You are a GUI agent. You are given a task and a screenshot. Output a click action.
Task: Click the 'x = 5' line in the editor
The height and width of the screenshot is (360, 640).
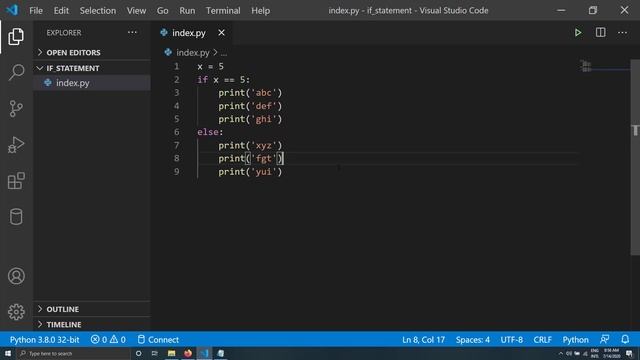click(210, 67)
